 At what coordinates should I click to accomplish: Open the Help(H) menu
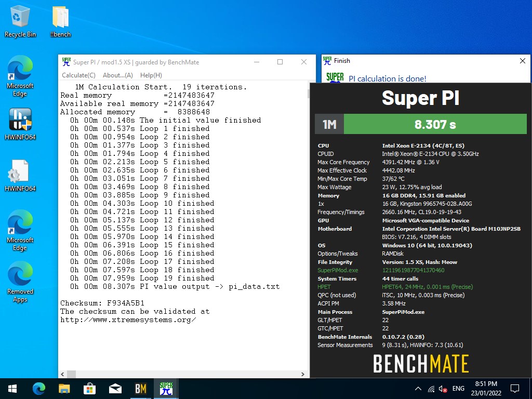click(151, 75)
